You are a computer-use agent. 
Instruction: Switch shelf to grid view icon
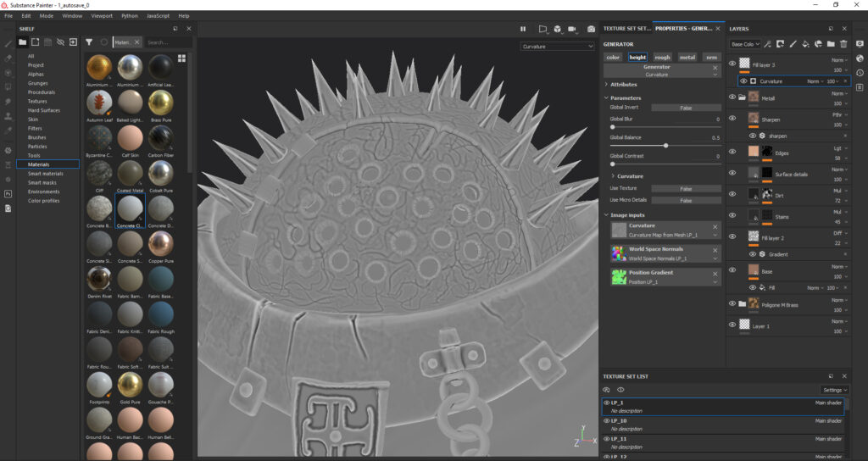coord(181,58)
